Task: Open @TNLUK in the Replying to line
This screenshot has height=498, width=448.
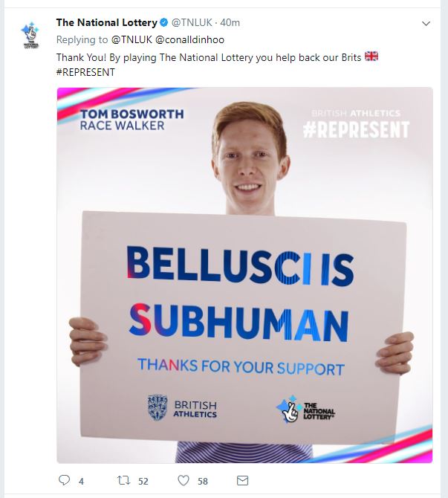Action: pyautogui.click(x=132, y=39)
